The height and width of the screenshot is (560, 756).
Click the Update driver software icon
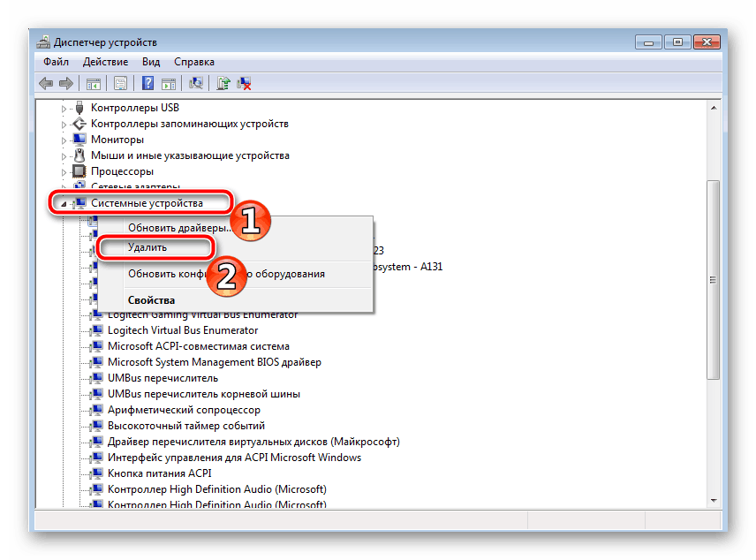(x=224, y=83)
